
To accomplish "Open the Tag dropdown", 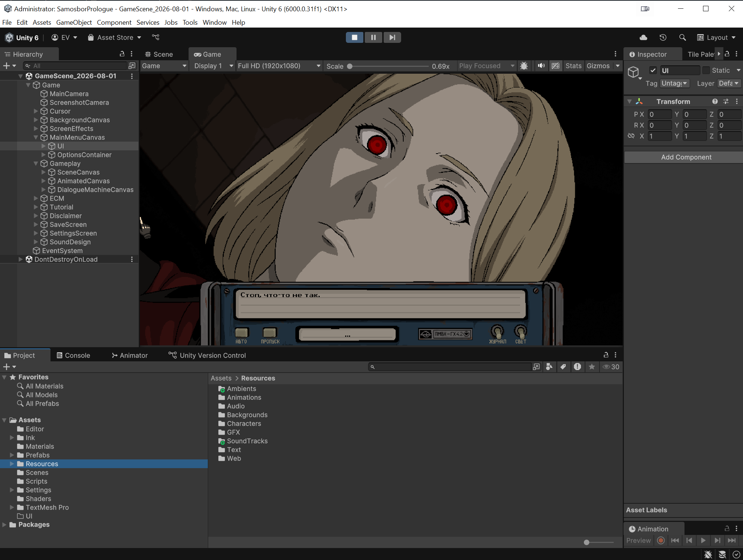I will tap(675, 83).
